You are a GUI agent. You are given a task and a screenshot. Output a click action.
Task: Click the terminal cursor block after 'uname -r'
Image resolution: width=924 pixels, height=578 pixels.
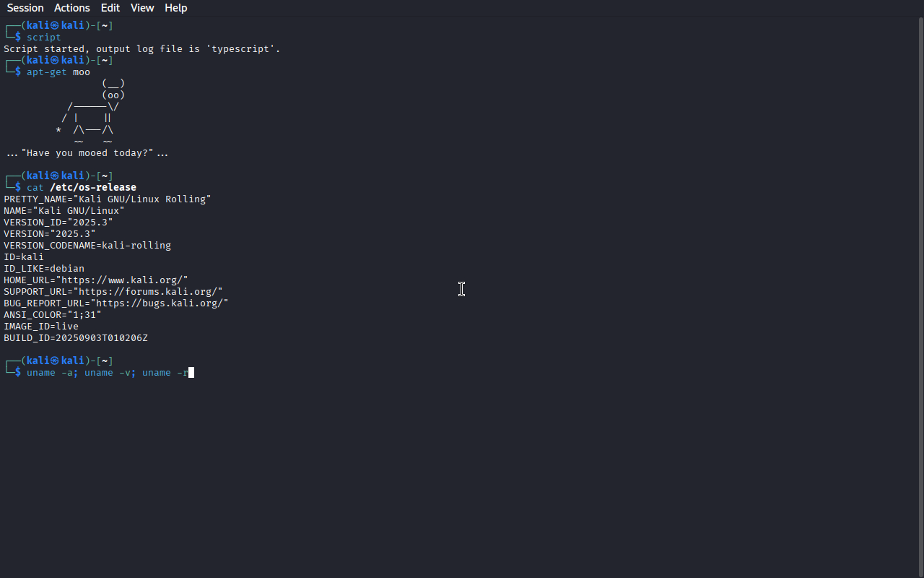click(191, 373)
